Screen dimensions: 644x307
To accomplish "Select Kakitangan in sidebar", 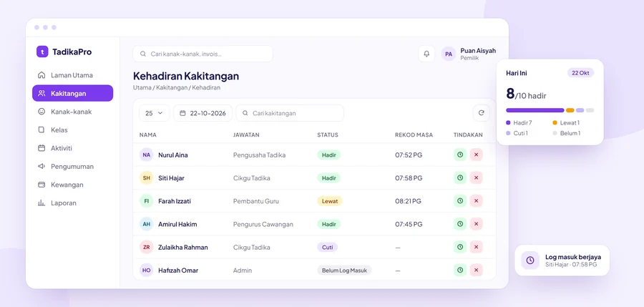I will pos(72,93).
